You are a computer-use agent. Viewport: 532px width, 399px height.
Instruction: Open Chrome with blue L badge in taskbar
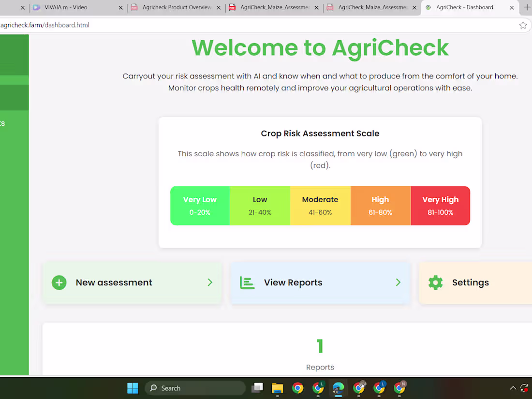(379, 388)
